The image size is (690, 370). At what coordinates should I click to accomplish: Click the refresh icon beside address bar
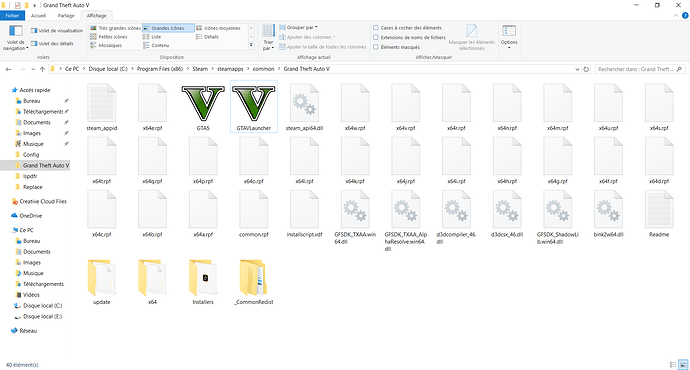pos(586,69)
